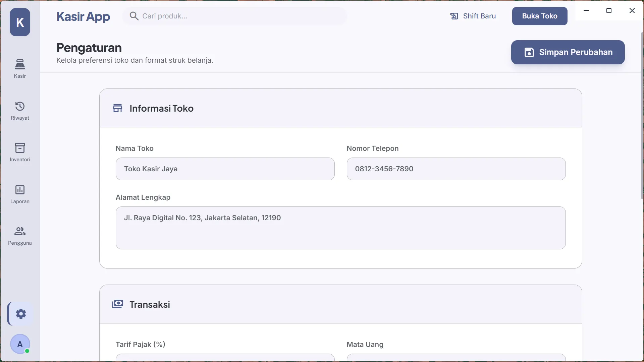This screenshot has width=644, height=362.
Task: Click the Tarif Pajak (%) label
Action: tap(140, 345)
